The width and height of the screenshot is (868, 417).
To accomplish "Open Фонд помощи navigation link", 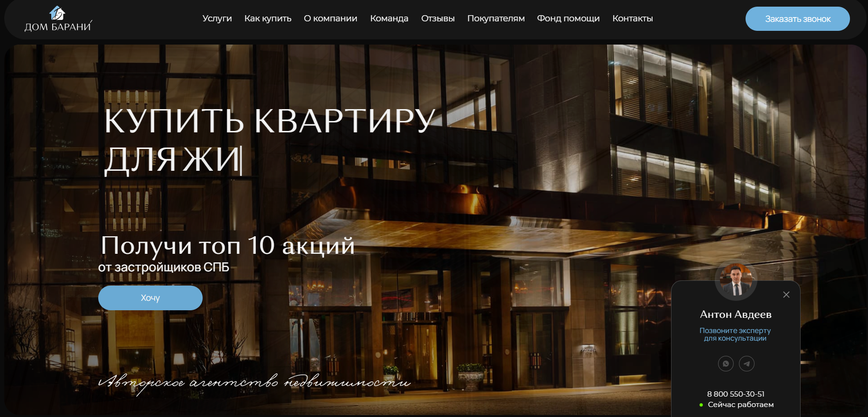I will coord(568,19).
